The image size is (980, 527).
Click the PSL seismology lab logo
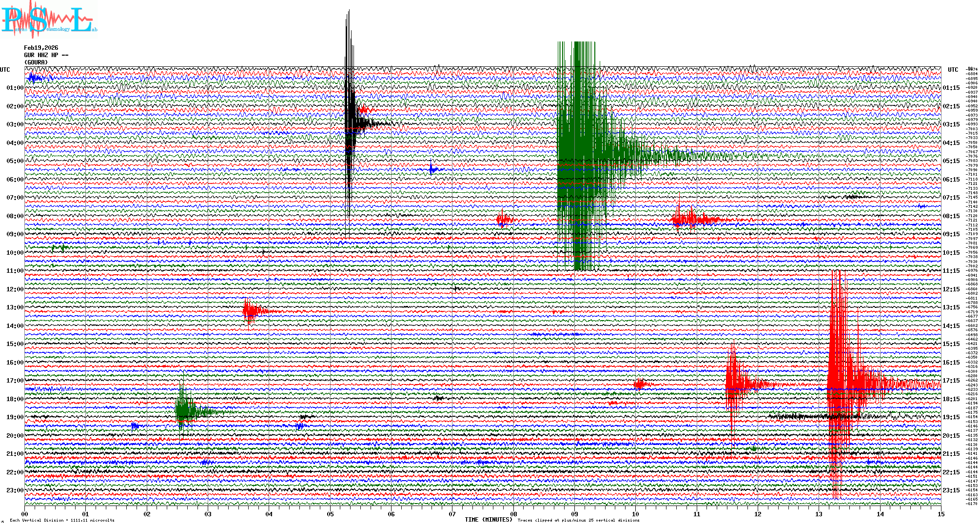(x=48, y=20)
